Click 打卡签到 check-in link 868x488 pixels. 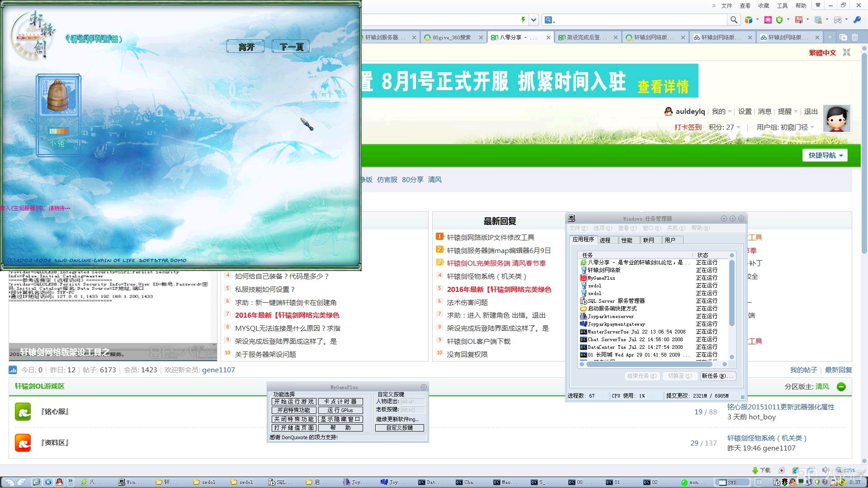[x=688, y=127]
